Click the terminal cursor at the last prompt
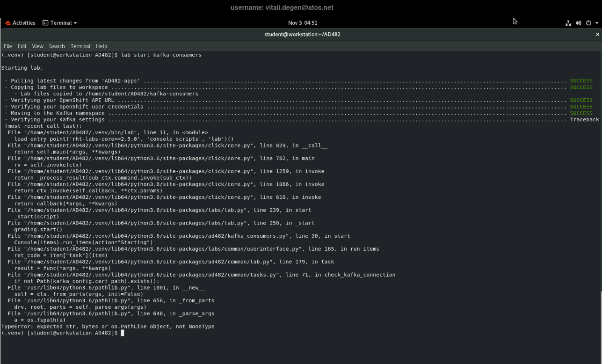The image size is (602, 364). click(123, 333)
